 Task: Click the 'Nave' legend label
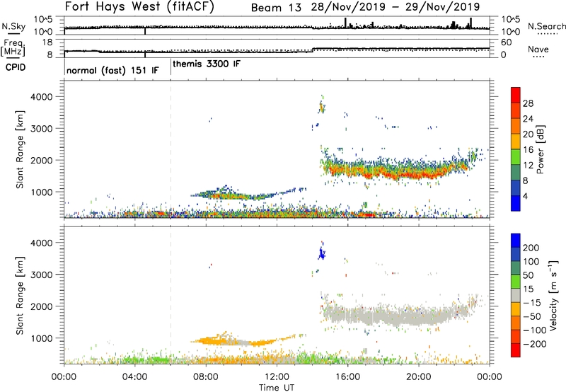click(x=538, y=49)
